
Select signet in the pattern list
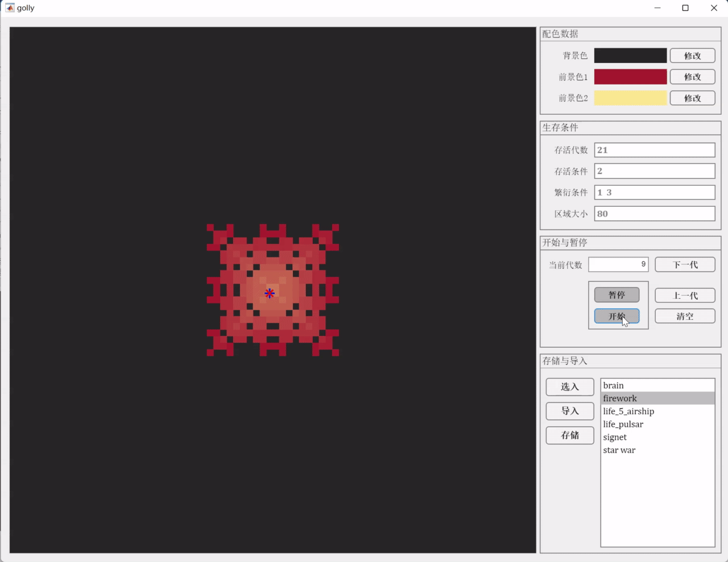[x=657, y=437]
